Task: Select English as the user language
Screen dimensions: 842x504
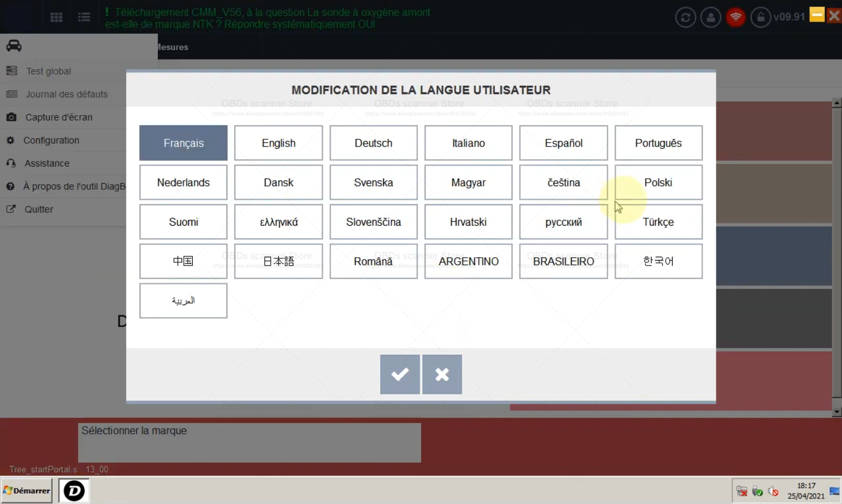Action: pyautogui.click(x=278, y=143)
